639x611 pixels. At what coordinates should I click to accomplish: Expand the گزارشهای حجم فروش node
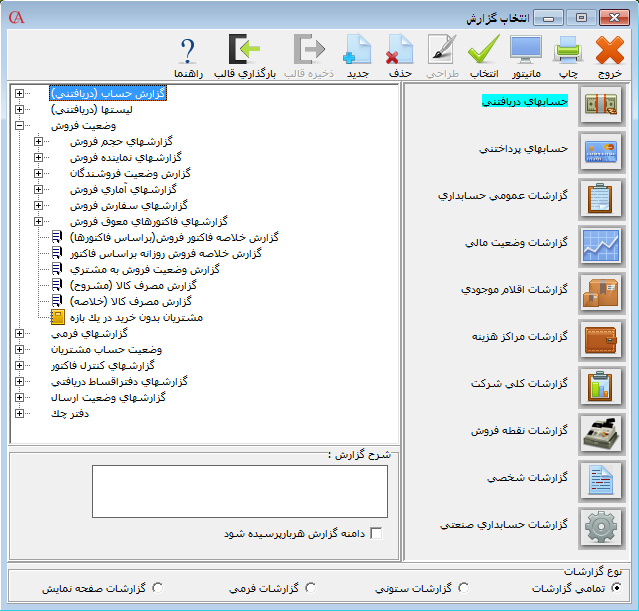(39, 142)
